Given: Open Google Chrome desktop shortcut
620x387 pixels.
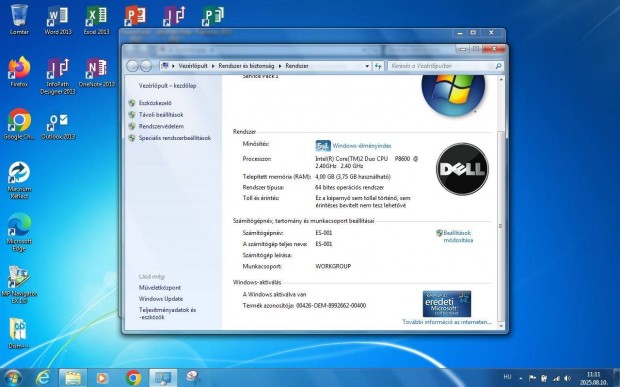Looking at the screenshot, I should click(19, 124).
